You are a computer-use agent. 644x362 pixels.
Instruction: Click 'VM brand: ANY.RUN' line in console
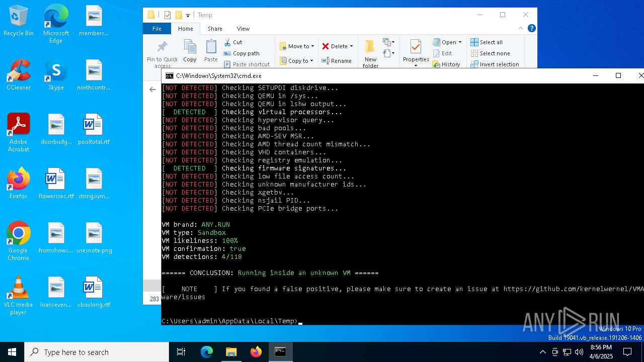196,225
